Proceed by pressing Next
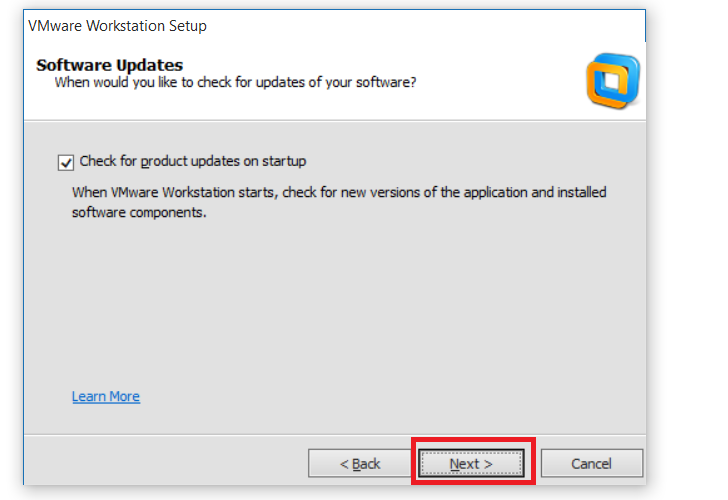This screenshot has width=728, height=500. 470,464
